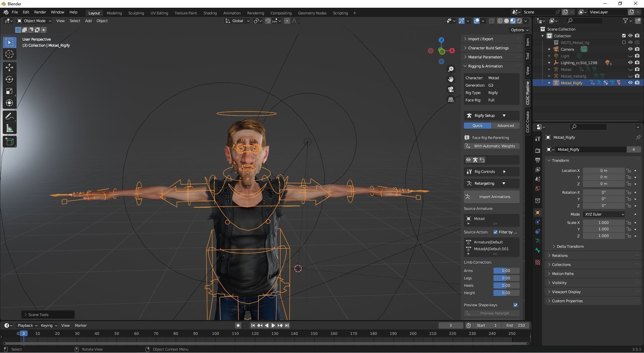Open Object properties tab icon
This screenshot has height=353, width=644.
[x=538, y=213]
